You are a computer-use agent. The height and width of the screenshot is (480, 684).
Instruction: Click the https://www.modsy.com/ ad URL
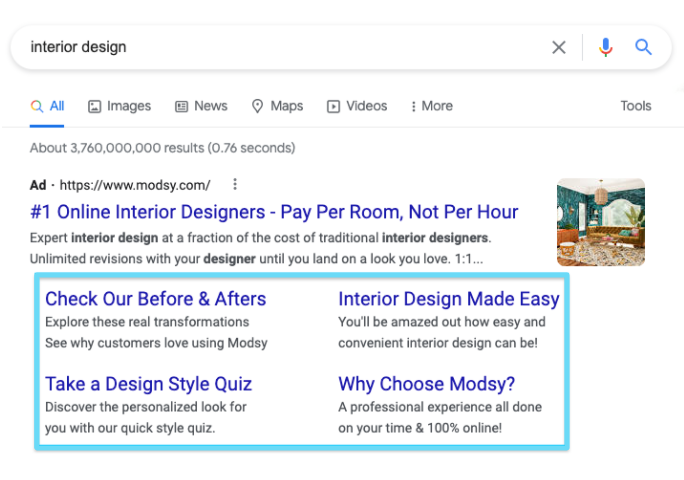click(x=135, y=185)
